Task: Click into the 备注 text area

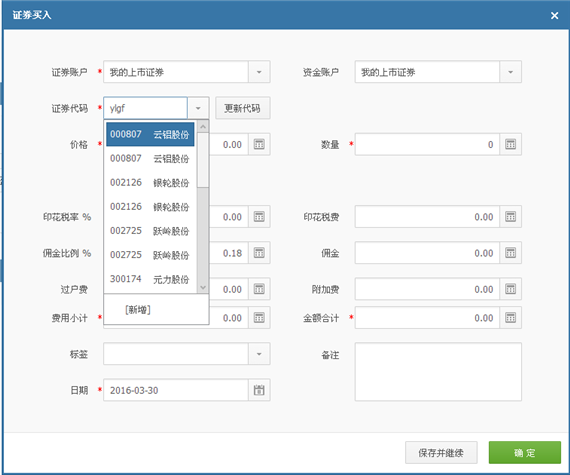Action: pyautogui.click(x=438, y=371)
